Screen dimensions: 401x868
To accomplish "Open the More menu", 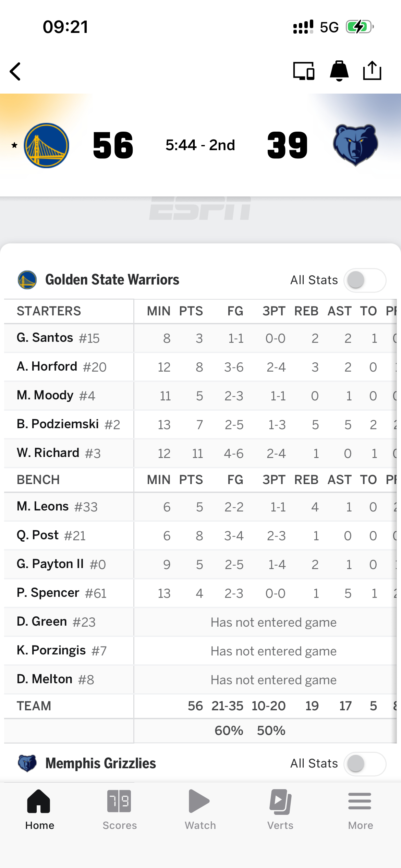I will point(360,810).
